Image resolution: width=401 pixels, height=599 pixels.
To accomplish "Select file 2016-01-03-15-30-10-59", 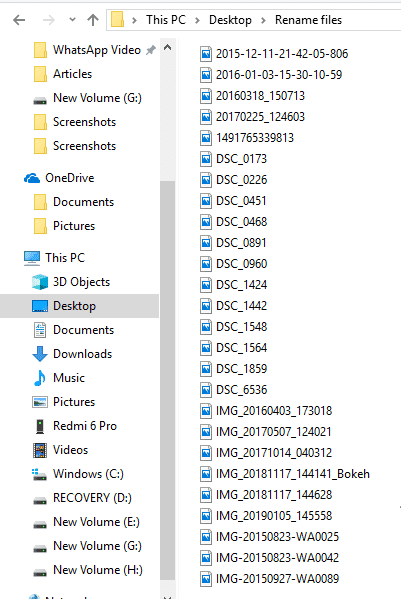I will point(279,74).
